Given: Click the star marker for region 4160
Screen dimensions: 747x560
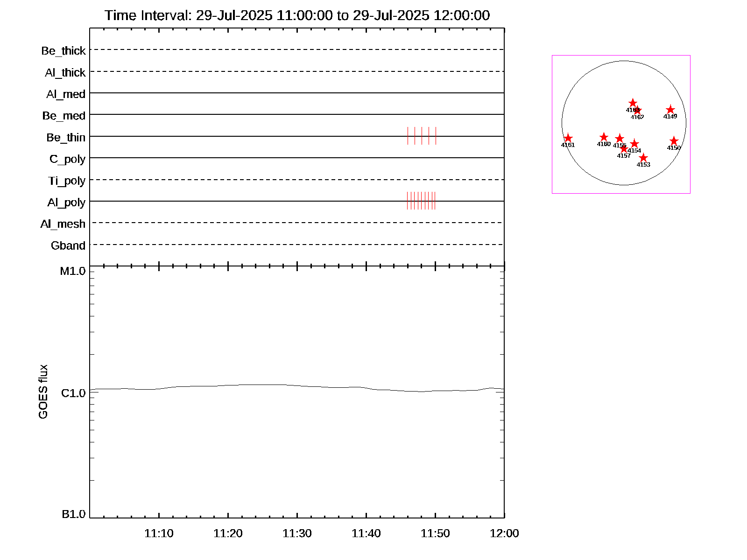Looking at the screenshot, I should click(x=604, y=137).
